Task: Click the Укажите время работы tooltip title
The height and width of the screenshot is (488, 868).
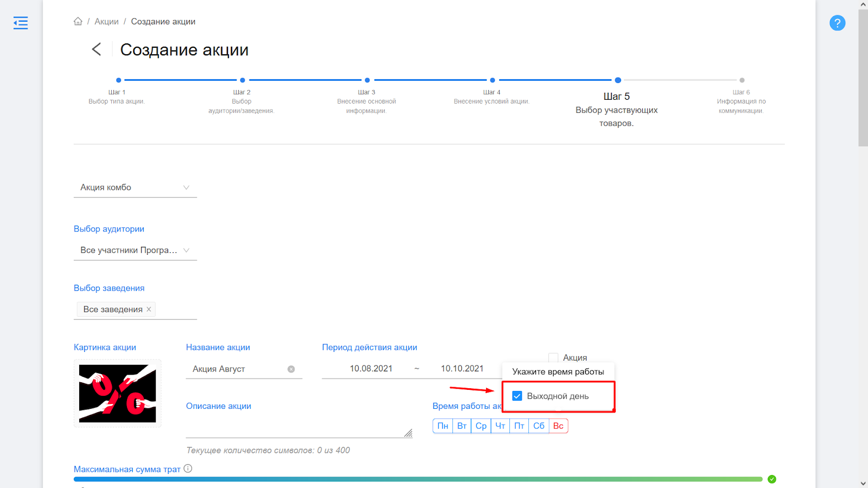Action: (558, 372)
